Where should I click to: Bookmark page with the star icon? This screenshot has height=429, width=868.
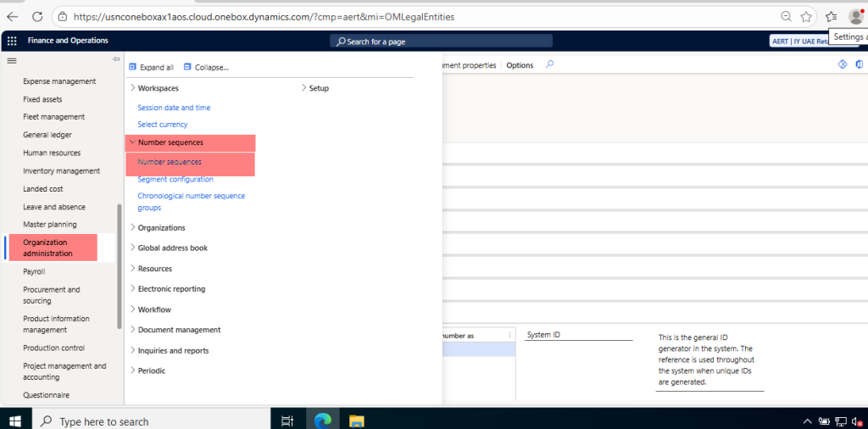806,16
